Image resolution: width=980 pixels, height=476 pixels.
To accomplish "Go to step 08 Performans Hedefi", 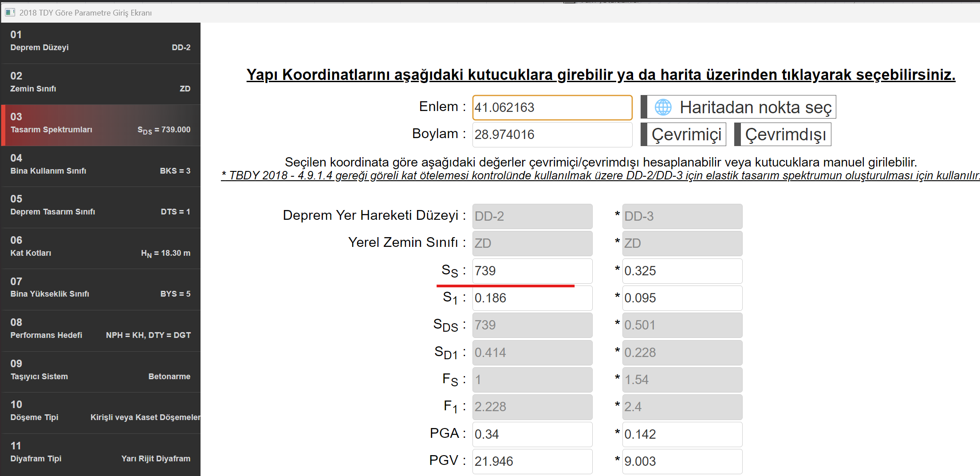I will (x=101, y=331).
